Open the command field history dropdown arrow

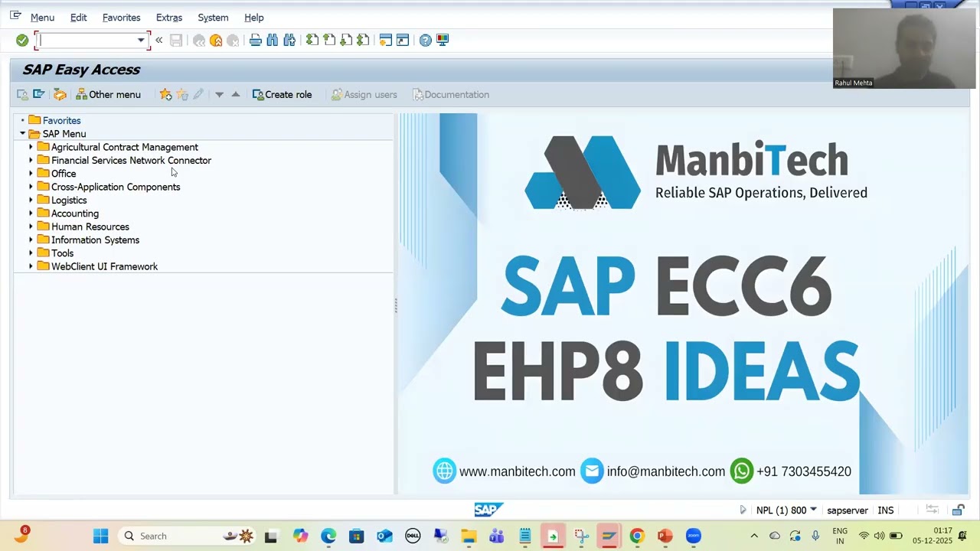[x=141, y=40]
